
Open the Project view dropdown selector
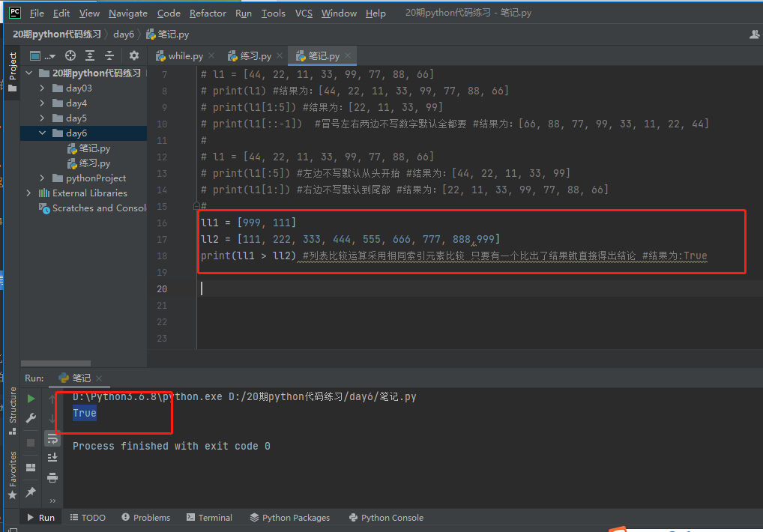42,56
